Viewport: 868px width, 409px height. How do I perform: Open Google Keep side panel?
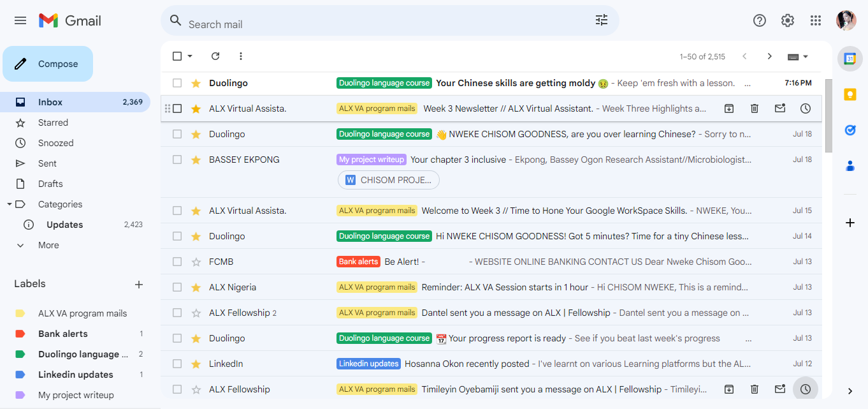coord(850,94)
